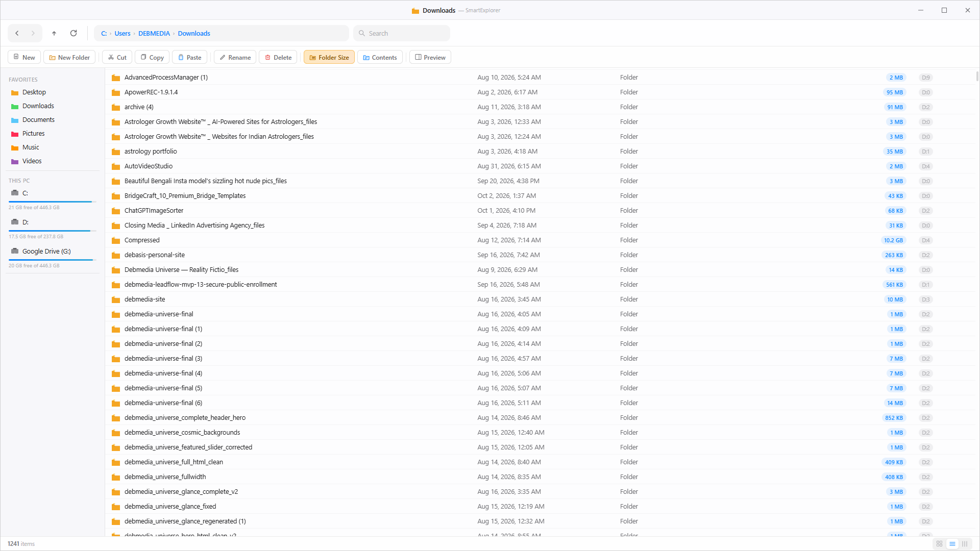980x551 pixels.
Task: Open Music from Favorites
Action: point(52,147)
